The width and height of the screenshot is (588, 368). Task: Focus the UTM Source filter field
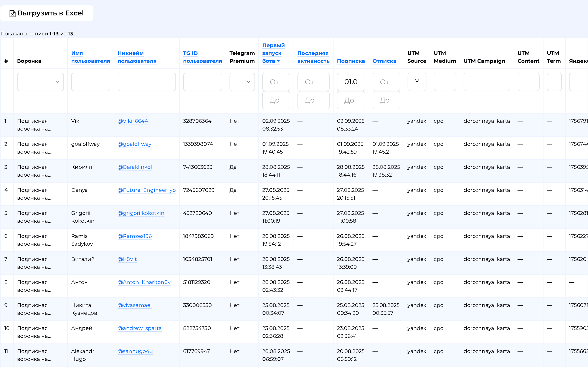[416, 82]
